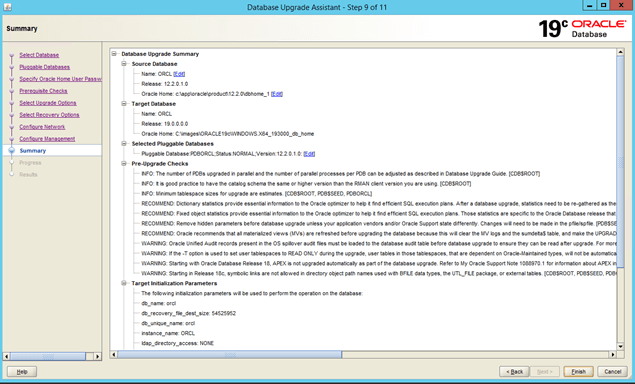Select the db_recovery_file_dest_size parameter row
Image resolution: width=635 pixels, height=384 pixels.
[x=188, y=314]
